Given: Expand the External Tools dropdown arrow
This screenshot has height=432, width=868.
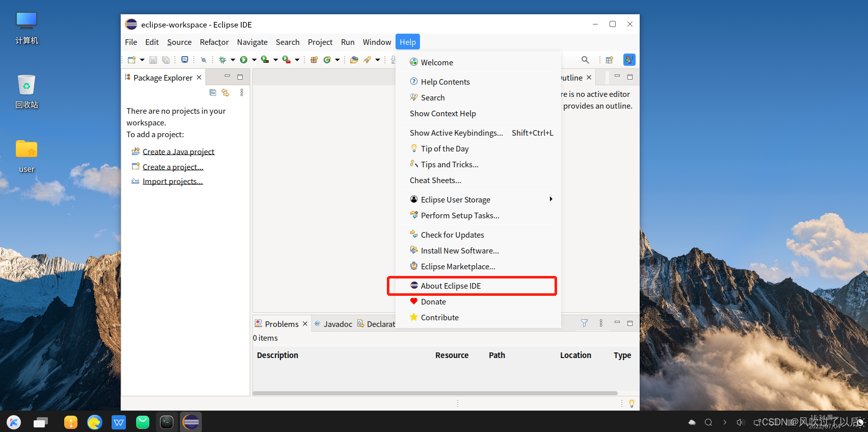Looking at the screenshot, I should click(x=297, y=60).
